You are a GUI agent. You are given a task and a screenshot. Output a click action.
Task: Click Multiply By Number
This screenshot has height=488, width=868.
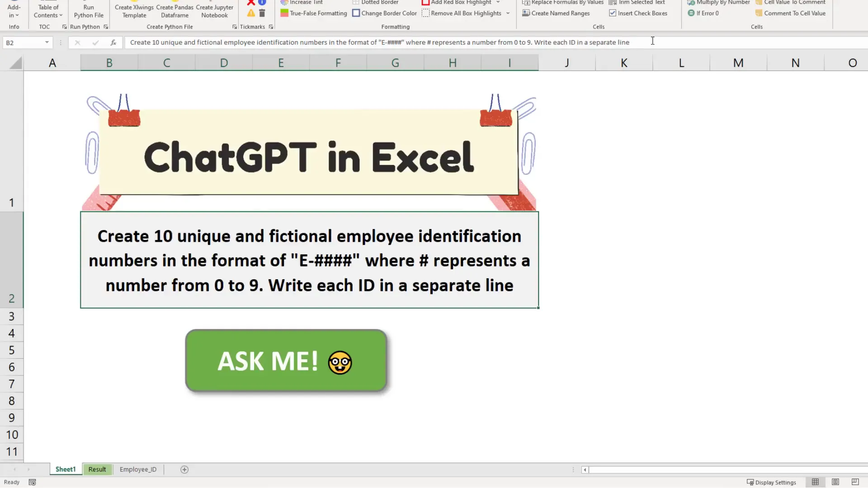pyautogui.click(x=718, y=3)
